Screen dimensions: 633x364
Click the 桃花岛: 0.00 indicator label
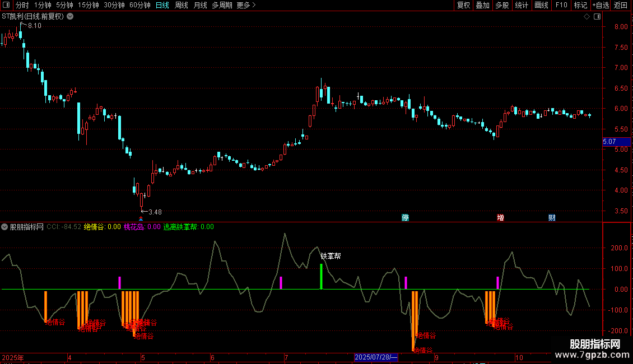[x=142, y=227]
